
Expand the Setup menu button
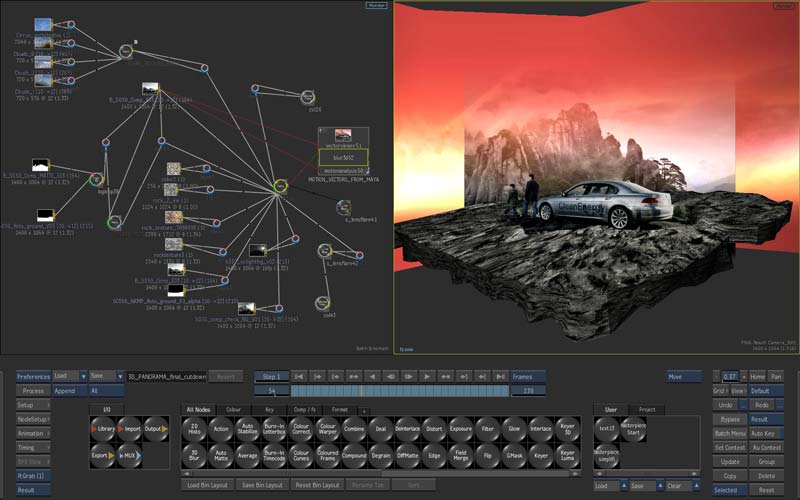(33, 405)
